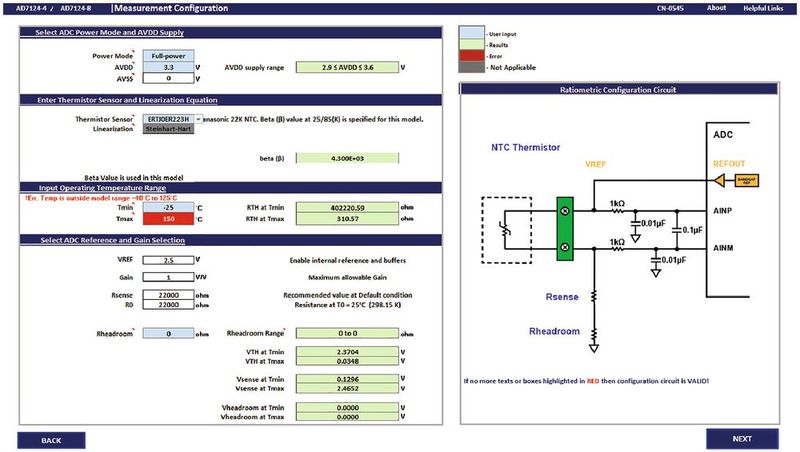Click the red Error legend swatch
This screenshot has height=452, width=800.
[x=471, y=56]
